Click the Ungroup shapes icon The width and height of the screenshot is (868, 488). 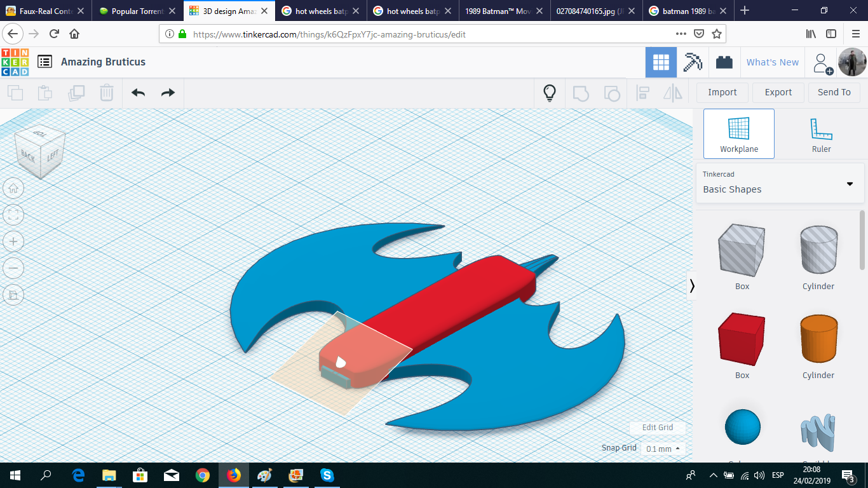click(611, 93)
